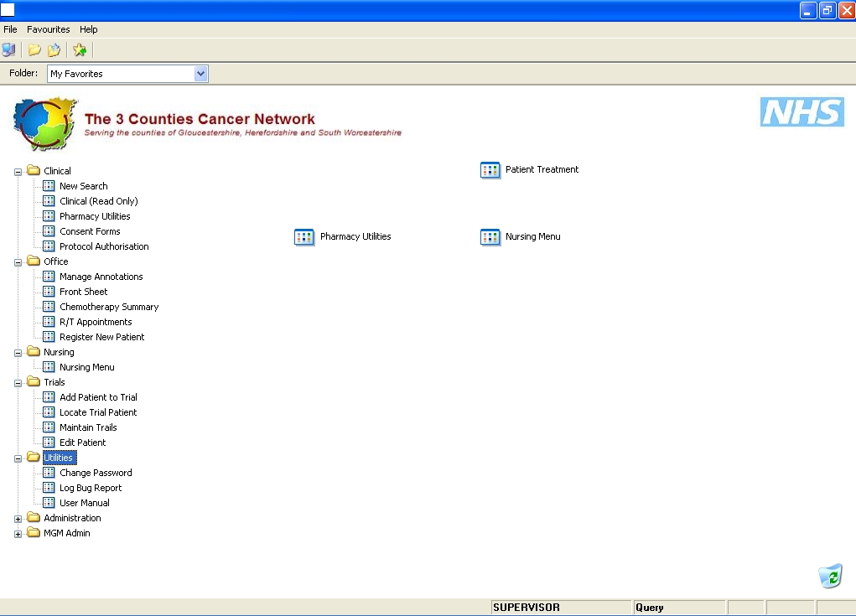Click the Administration folder icon
Viewport: 856px width, 616px height.
[34, 517]
